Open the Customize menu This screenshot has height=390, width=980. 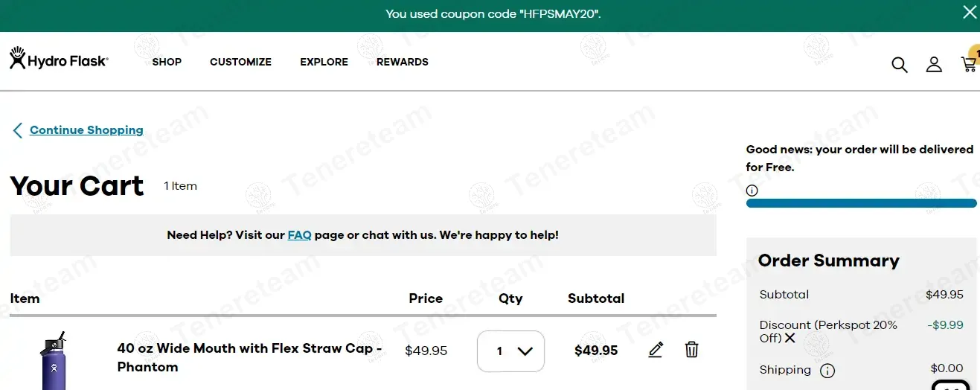[x=240, y=62]
